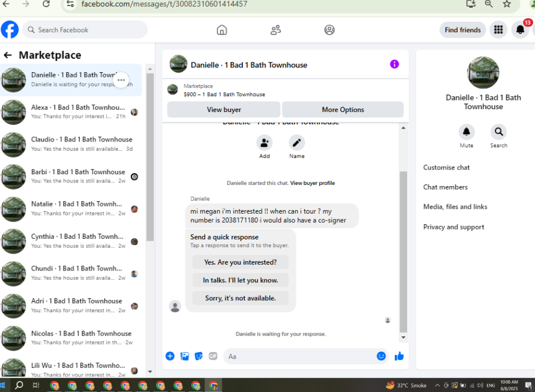Choose a GIF with the GIF icon
Screen dimensions: 535x392
(x=213, y=356)
